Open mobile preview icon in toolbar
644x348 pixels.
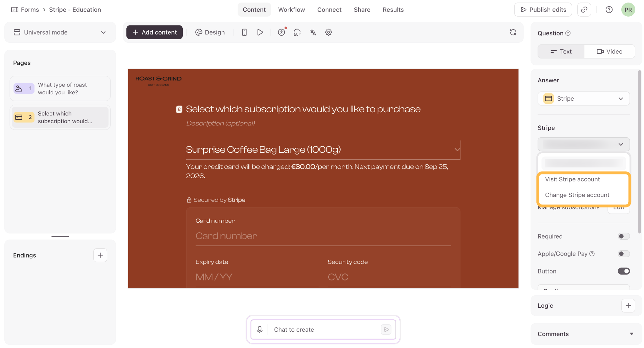click(244, 32)
